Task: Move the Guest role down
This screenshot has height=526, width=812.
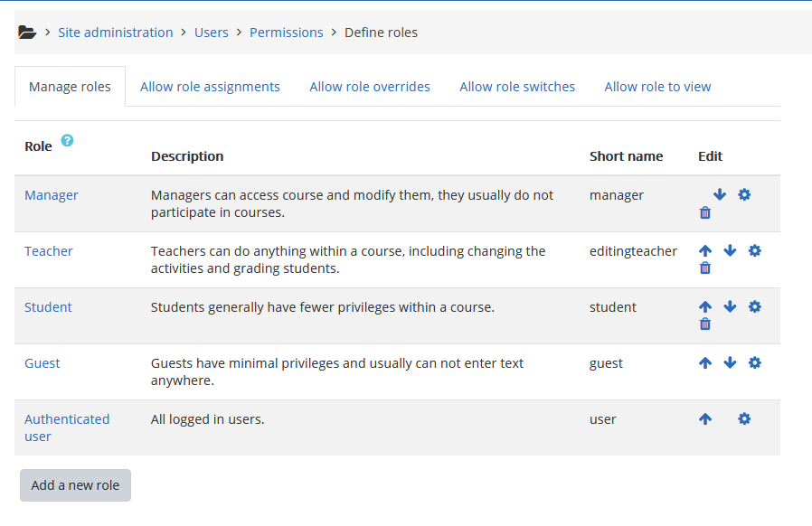Action: pos(730,363)
